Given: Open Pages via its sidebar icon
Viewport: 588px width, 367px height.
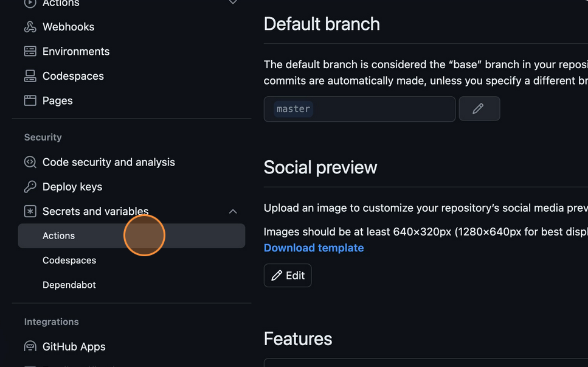Looking at the screenshot, I should point(30,100).
